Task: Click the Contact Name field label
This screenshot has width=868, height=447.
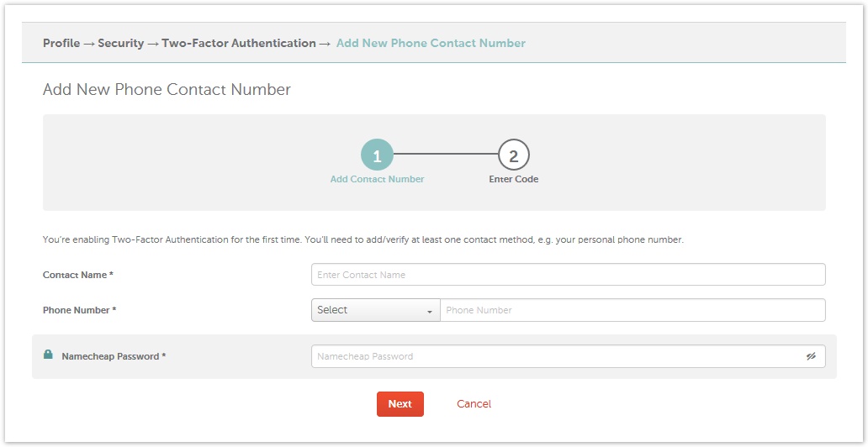Action: tap(78, 275)
